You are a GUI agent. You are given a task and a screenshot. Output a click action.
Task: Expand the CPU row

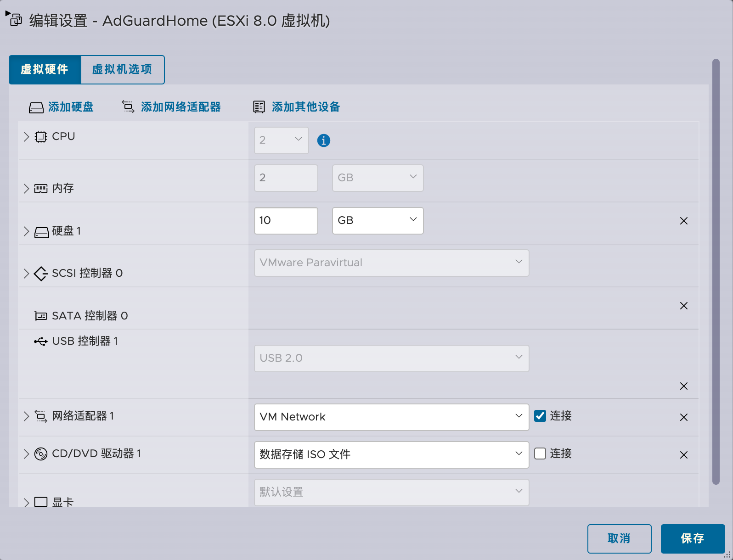26,137
